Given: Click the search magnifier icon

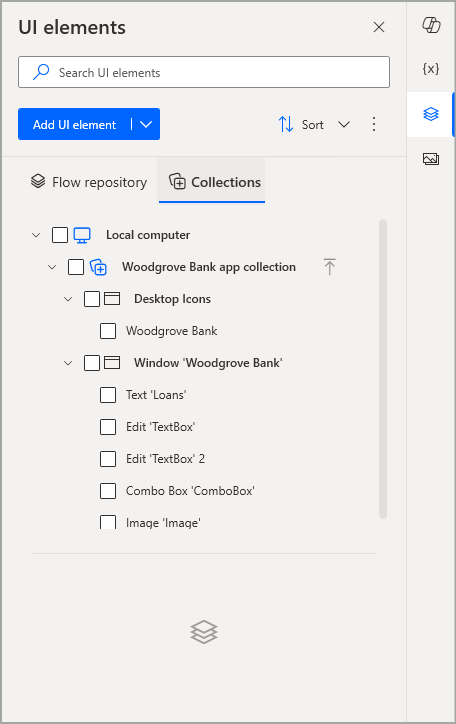Looking at the screenshot, I should (x=41, y=72).
